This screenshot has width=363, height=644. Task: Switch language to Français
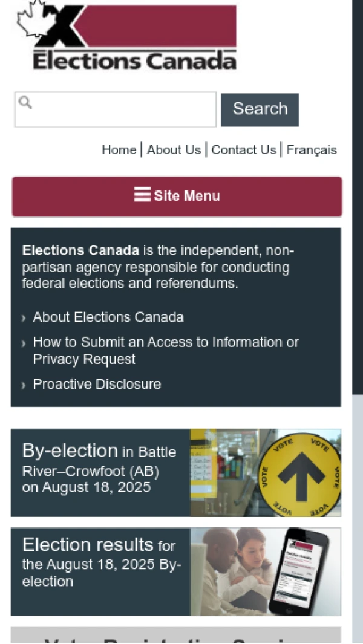(311, 150)
